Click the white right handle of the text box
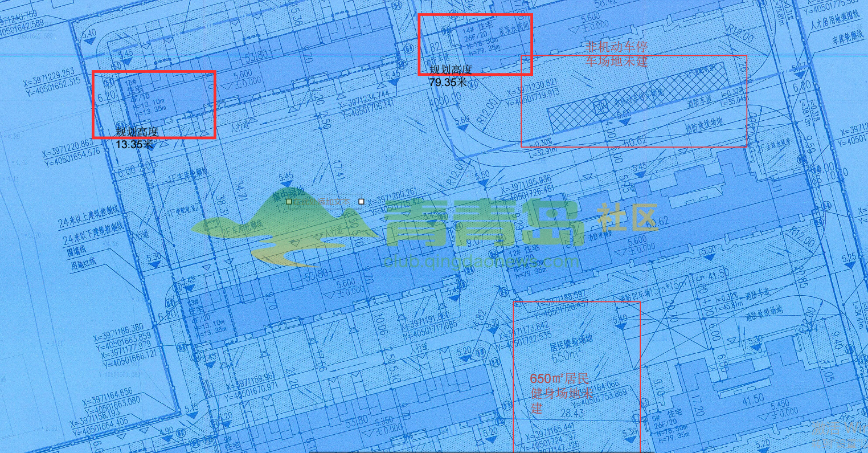Image resolution: width=868 pixels, height=453 pixels. pos(361,202)
